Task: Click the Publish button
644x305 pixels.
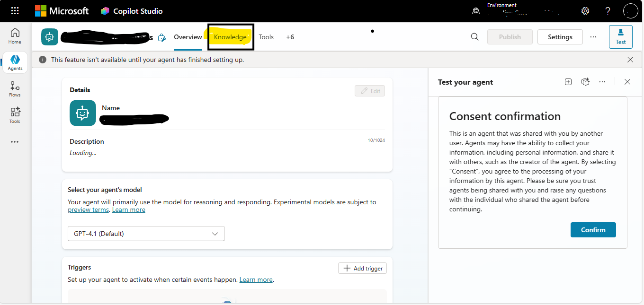Action: 510,37
